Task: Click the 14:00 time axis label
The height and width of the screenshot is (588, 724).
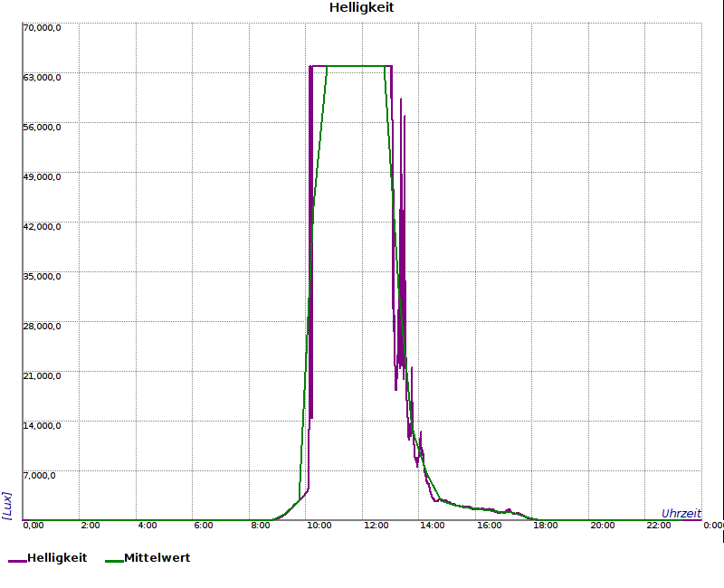Action: pyautogui.click(x=433, y=526)
